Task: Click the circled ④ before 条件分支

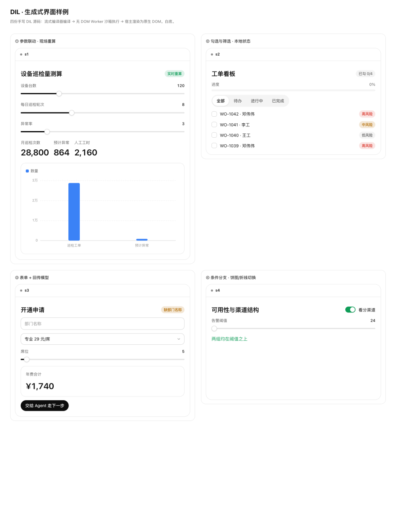Action: point(208,278)
